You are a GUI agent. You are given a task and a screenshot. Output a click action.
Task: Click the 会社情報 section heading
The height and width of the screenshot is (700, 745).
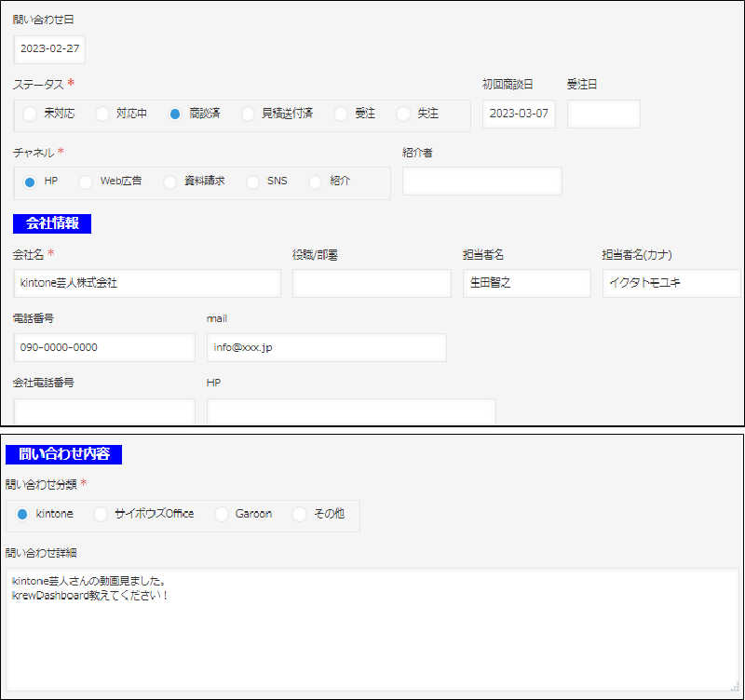[52, 223]
